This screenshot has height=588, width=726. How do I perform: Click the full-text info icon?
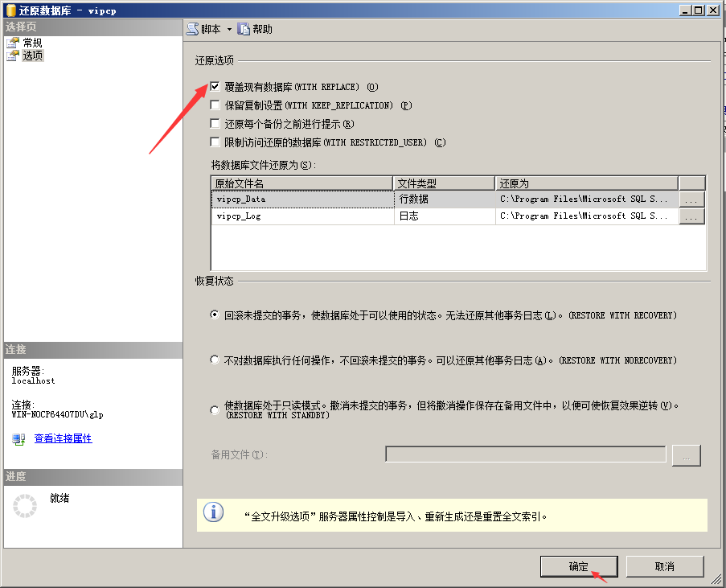click(213, 512)
